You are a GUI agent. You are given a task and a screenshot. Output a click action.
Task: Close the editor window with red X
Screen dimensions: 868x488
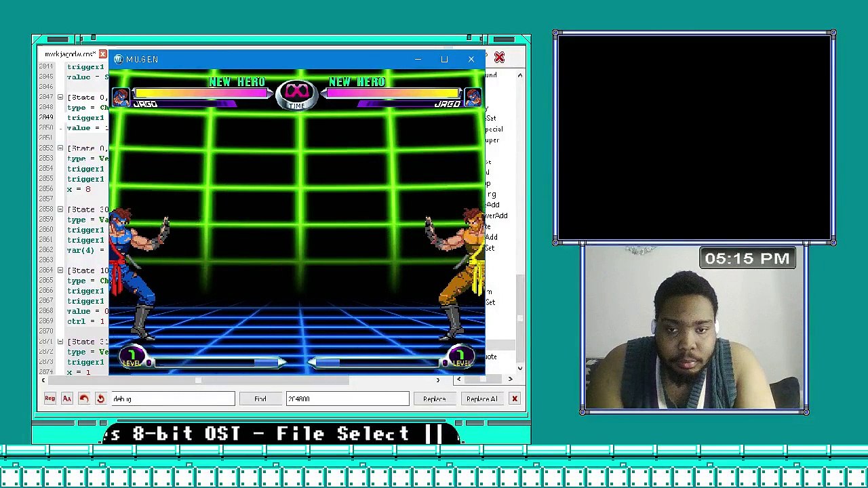point(499,58)
